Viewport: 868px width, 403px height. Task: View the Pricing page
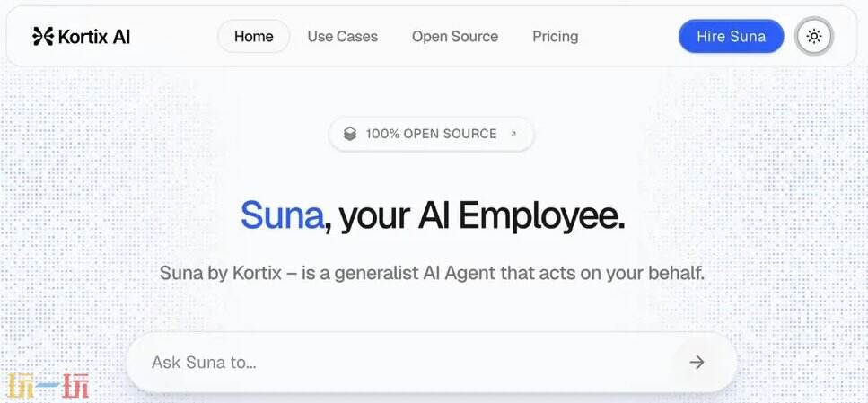[x=555, y=37]
